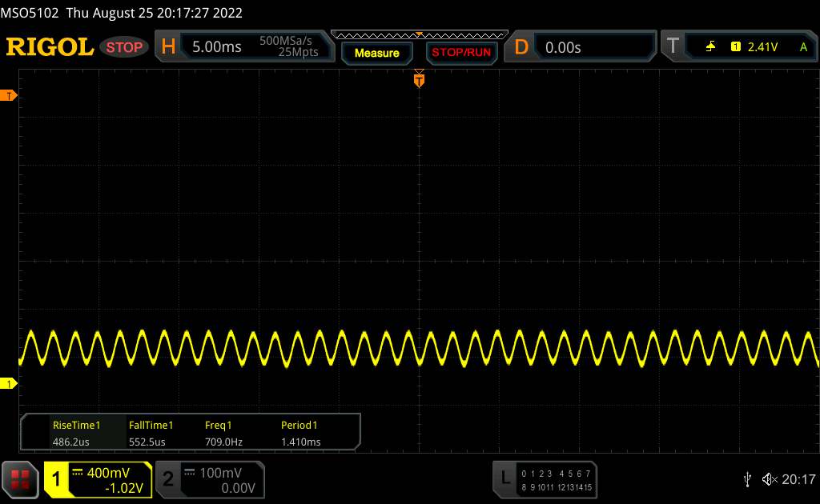Click the muted speaker icon
This screenshot has height=504, width=820.
[770, 479]
